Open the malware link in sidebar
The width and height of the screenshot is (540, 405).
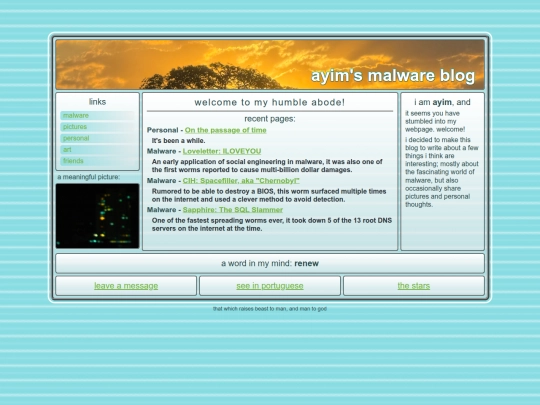(97, 116)
